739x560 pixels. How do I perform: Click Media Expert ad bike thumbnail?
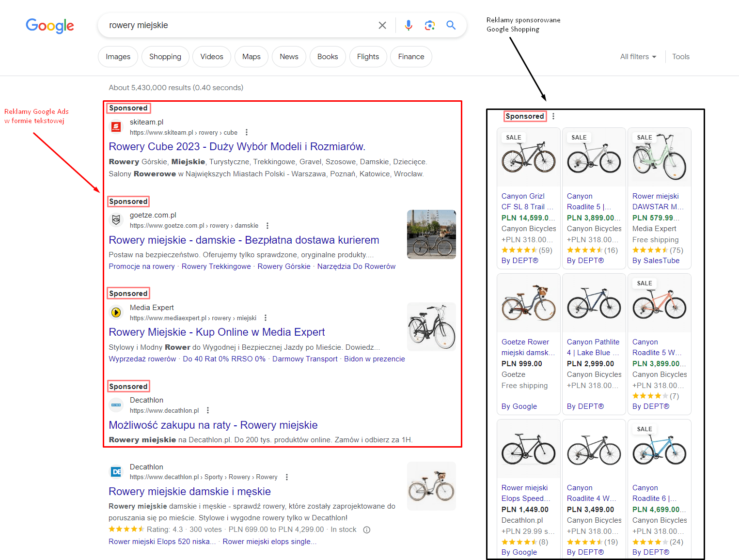click(431, 327)
